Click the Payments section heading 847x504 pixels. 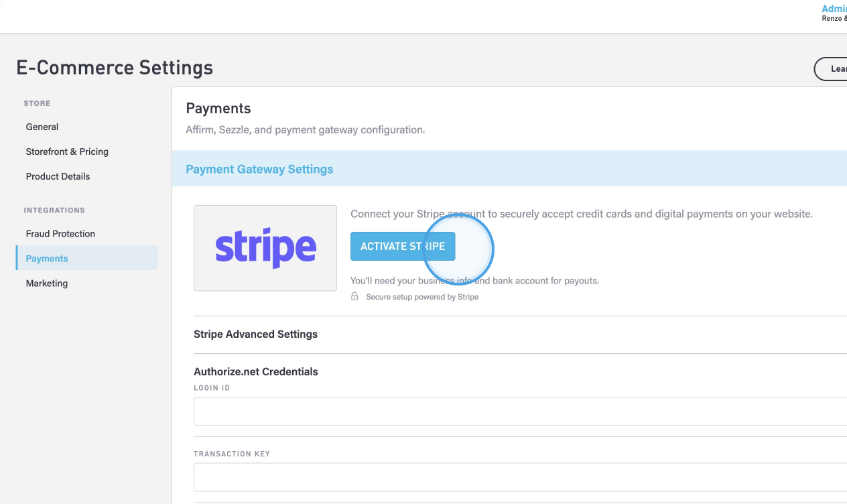click(x=218, y=109)
